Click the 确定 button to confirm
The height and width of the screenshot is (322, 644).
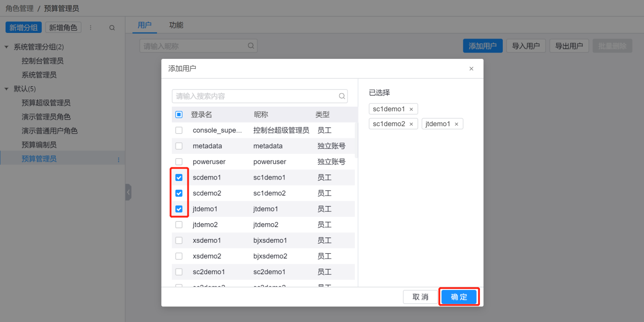point(459,297)
